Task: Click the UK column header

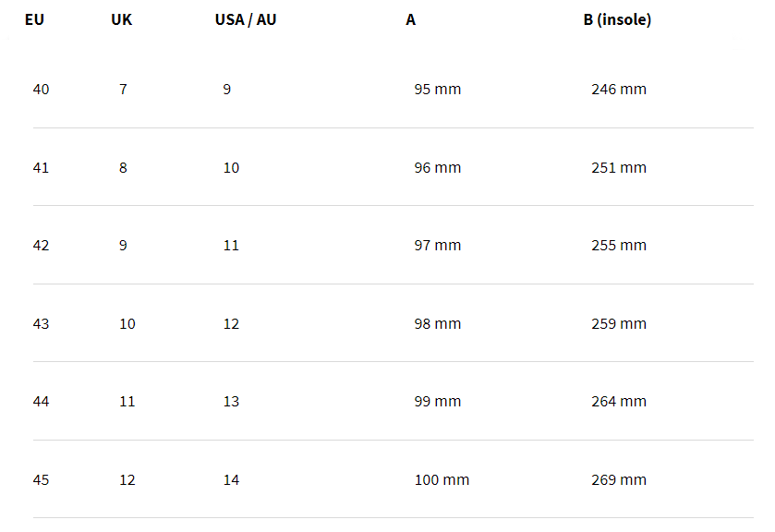Action: pyautogui.click(x=122, y=19)
